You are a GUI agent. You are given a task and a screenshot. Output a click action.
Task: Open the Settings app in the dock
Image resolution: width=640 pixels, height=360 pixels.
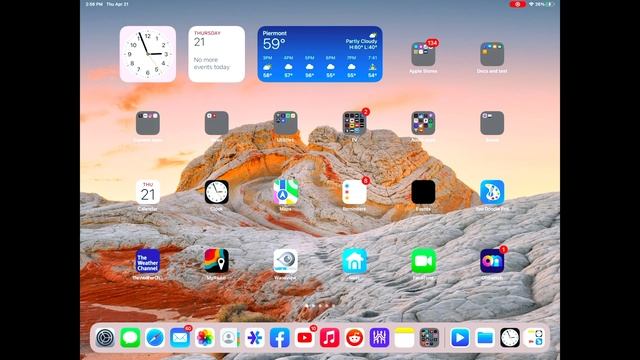(105, 338)
